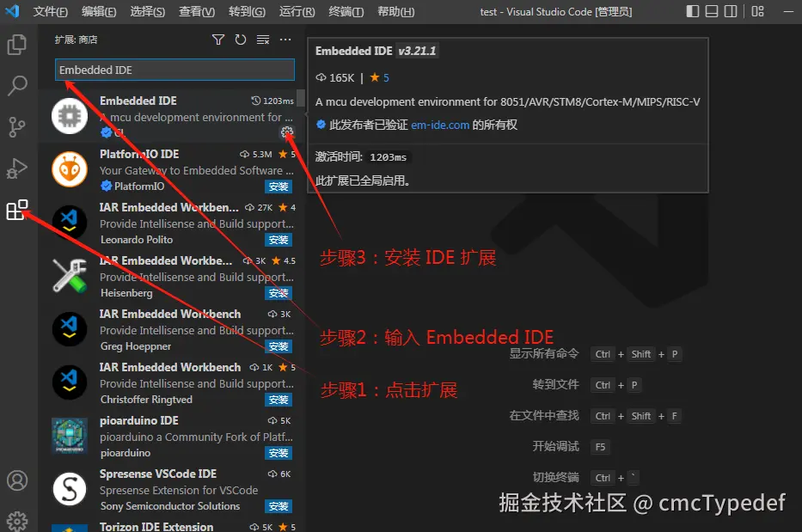The image size is (802, 532).
Task: Select the Search icon in the activity bar
Action: [18, 85]
